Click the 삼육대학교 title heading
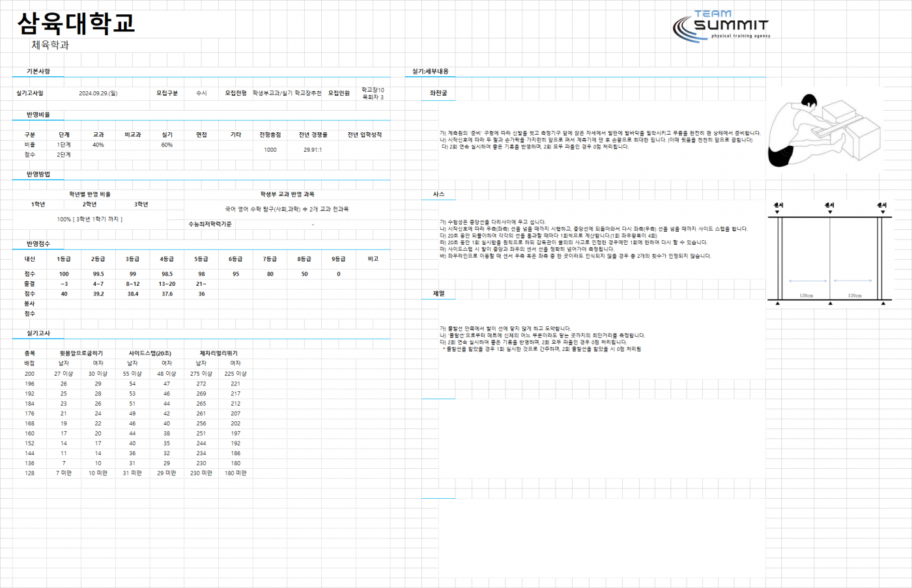 pyautogui.click(x=76, y=23)
